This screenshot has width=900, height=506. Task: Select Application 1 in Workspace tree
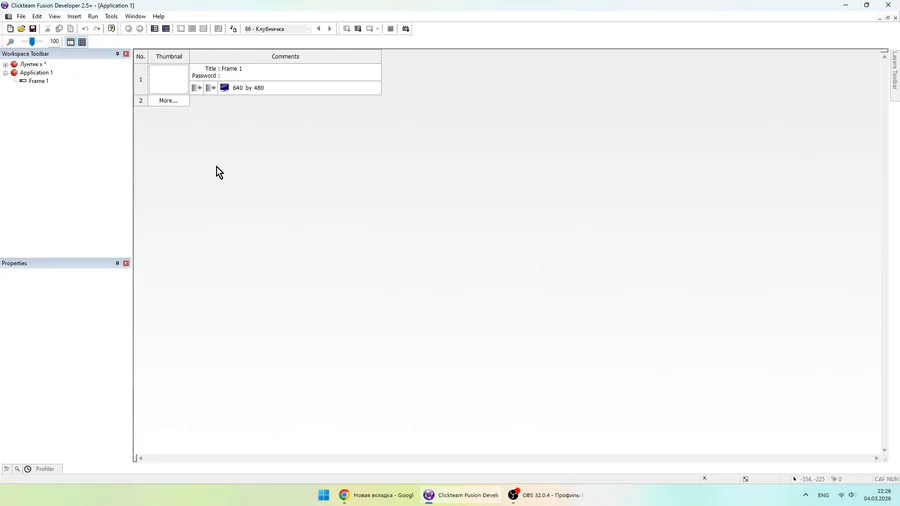[36, 73]
